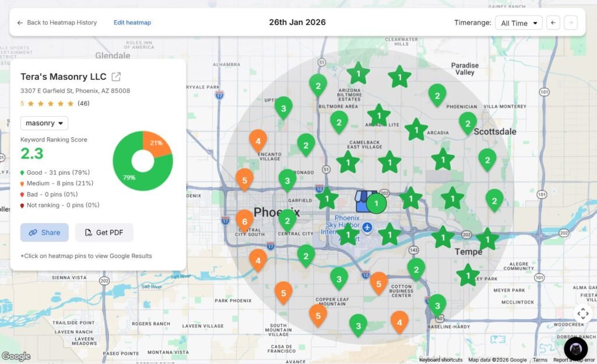Screen dimensions: 597x364
Task: Click the blue store location marker
Action: 364,202
